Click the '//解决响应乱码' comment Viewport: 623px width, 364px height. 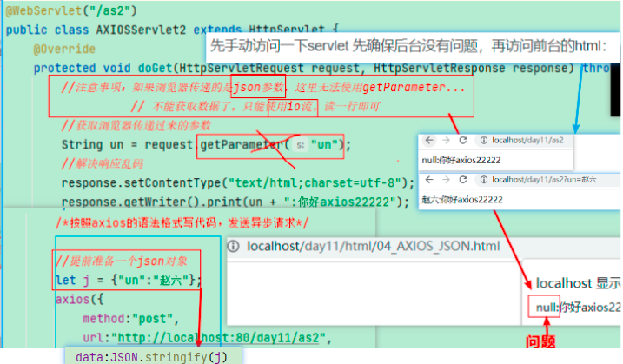pyautogui.click(x=103, y=163)
